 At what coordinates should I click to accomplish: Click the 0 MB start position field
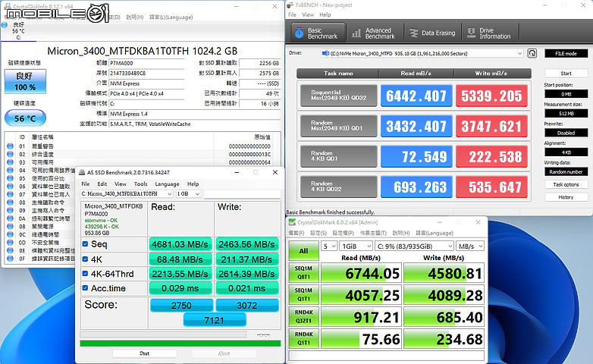point(566,94)
